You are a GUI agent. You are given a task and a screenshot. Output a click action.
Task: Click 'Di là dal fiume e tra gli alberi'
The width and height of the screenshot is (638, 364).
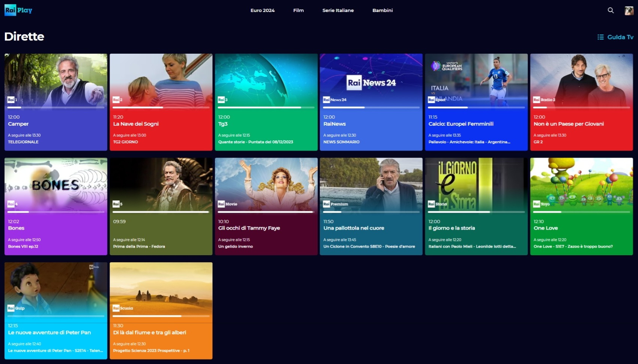[x=149, y=332]
